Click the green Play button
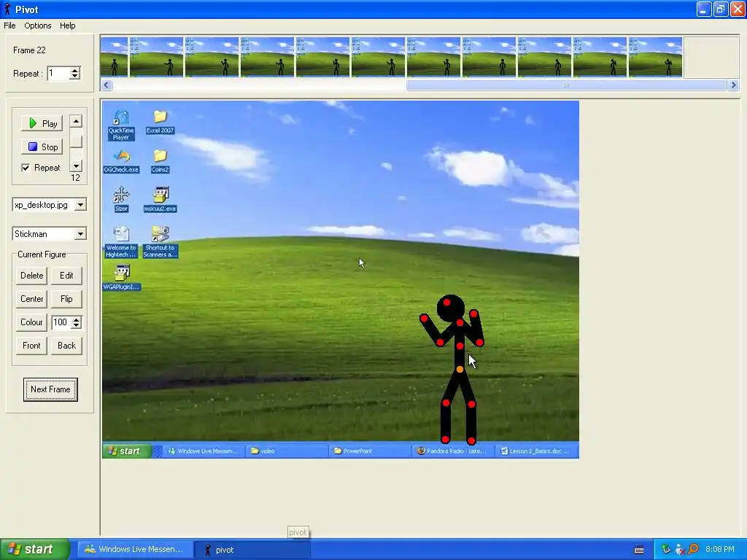This screenshot has width=747, height=560. click(42, 124)
